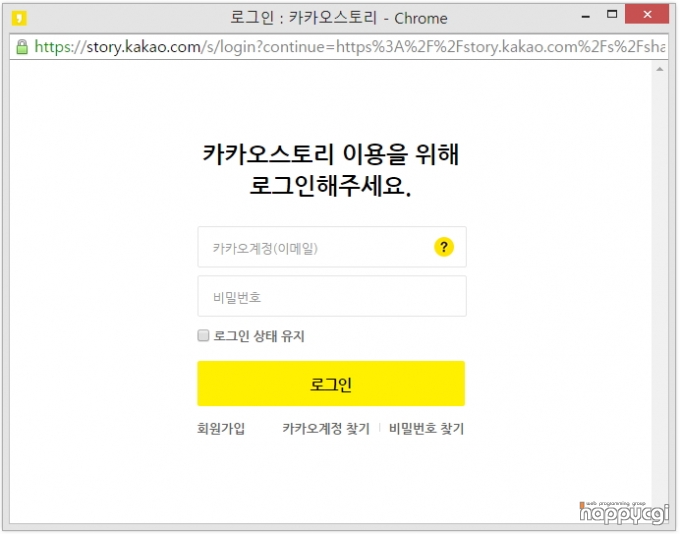Click the scrollbar up arrow

660,69
